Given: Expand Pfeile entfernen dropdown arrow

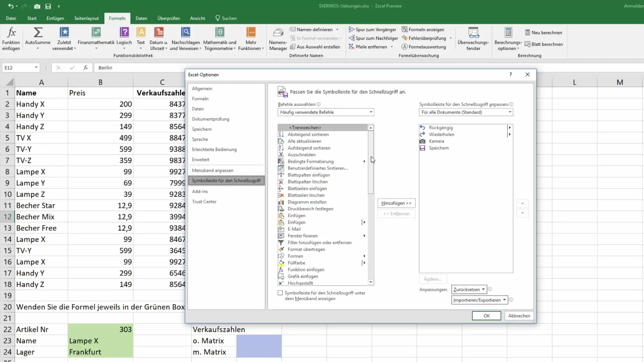Looking at the screenshot, I should click(x=392, y=47).
